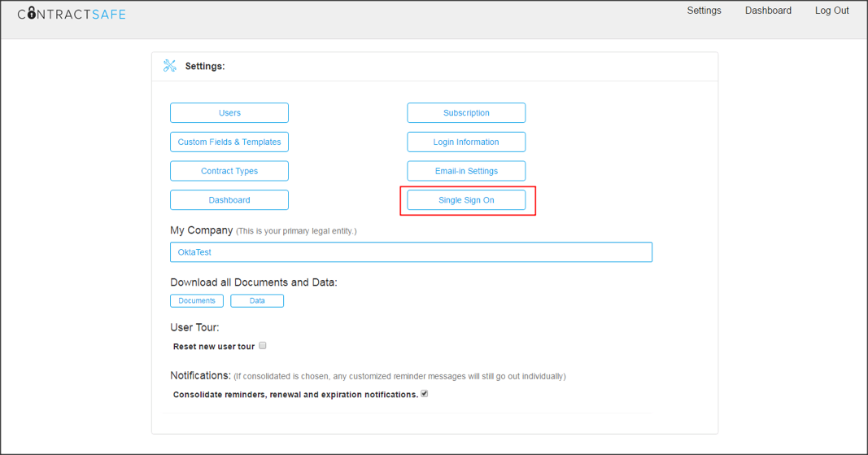The height and width of the screenshot is (455, 868).
Task: Click the crossed tools icon beside Settings heading
Action: pyautogui.click(x=169, y=66)
